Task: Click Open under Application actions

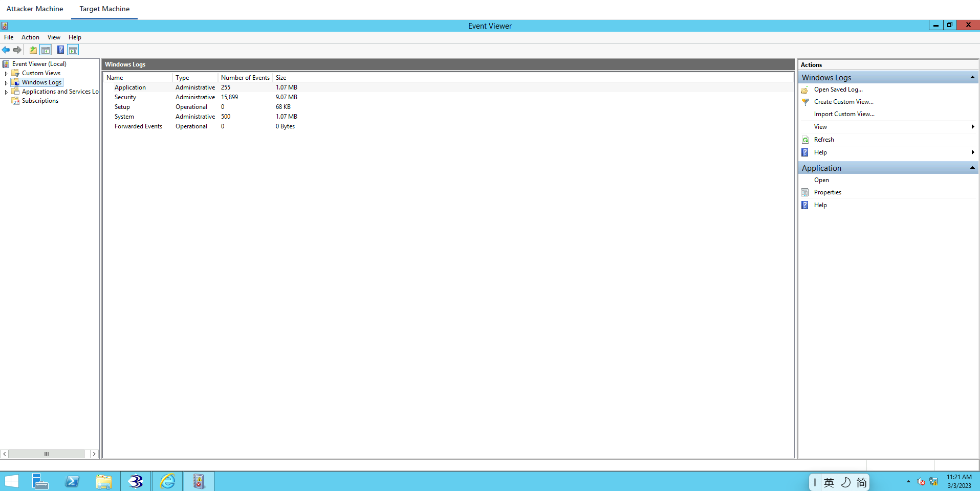Action: (821, 180)
